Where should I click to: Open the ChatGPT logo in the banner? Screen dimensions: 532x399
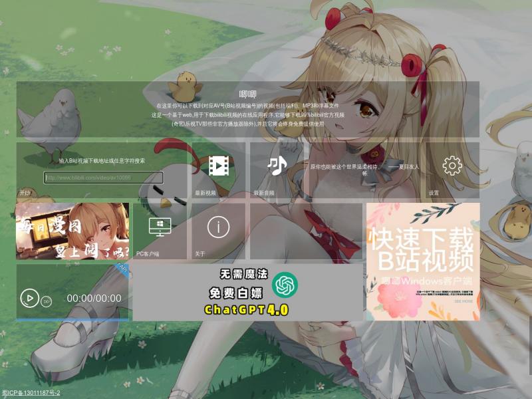pos(285,285)
